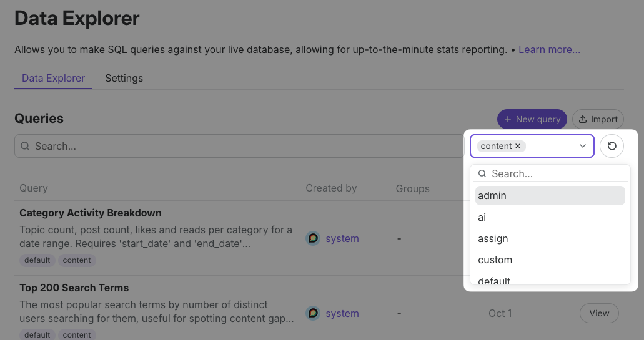The width and height of the screenshot is (644, 340).
Task: Sort by the Query column header
Action: click(x=34, y=188)
